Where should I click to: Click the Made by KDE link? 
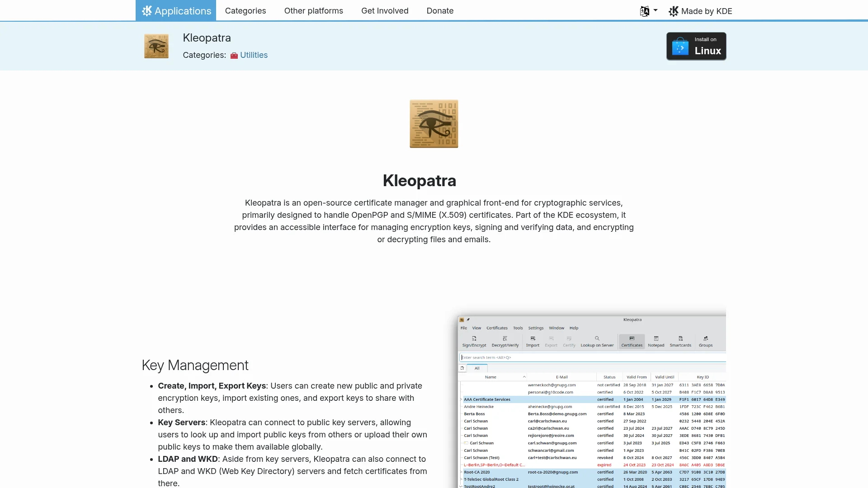click(700, 11)
